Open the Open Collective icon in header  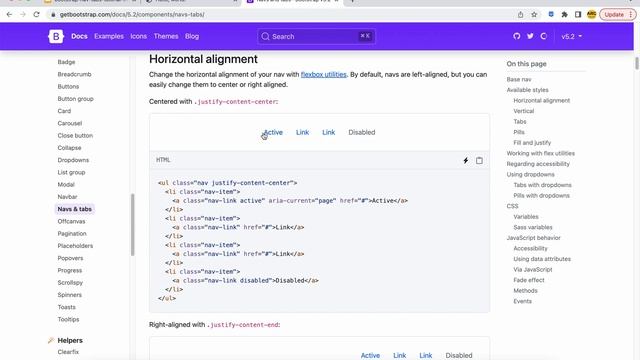click(x=544, y=36)
